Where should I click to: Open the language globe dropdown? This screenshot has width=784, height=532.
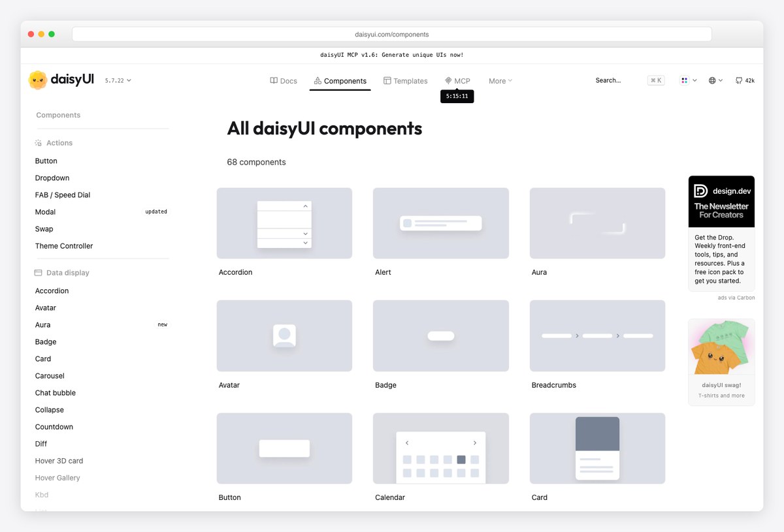[715, 80]
